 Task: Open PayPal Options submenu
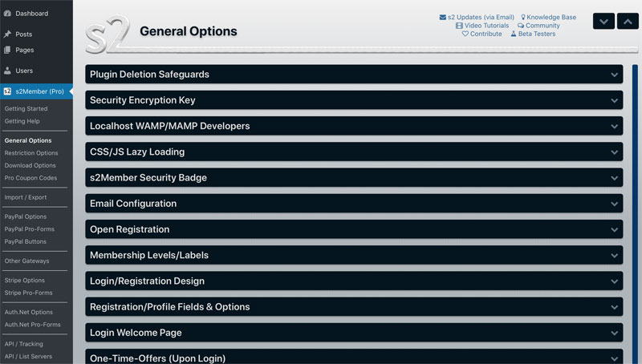[26, 216]
